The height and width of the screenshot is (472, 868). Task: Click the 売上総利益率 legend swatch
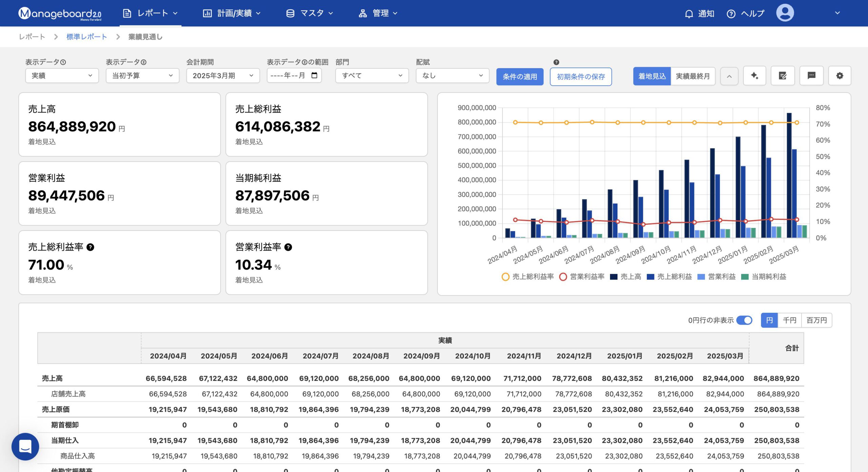click(505, 276)
